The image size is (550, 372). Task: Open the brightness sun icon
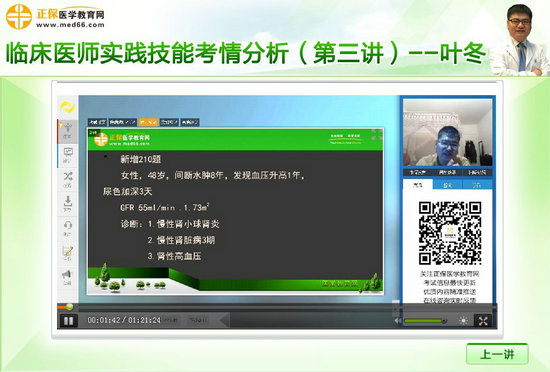click(x=463, y=321)
